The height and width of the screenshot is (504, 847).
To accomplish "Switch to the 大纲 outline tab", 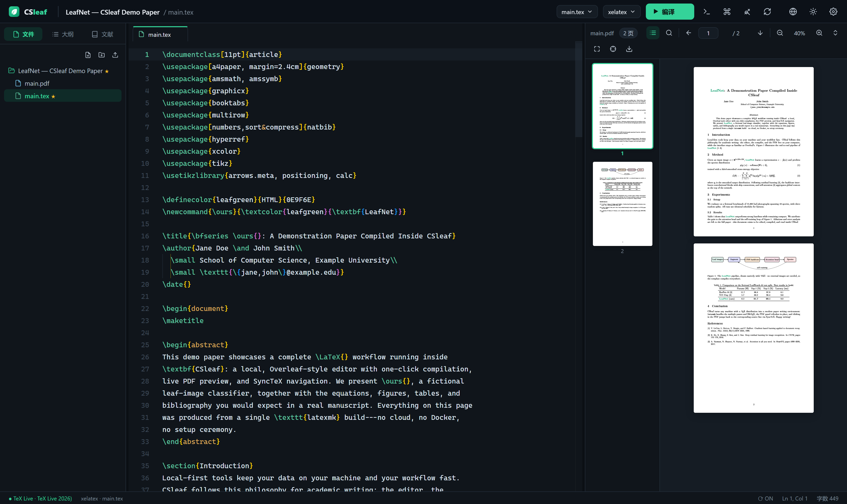I will click(63, 34).
